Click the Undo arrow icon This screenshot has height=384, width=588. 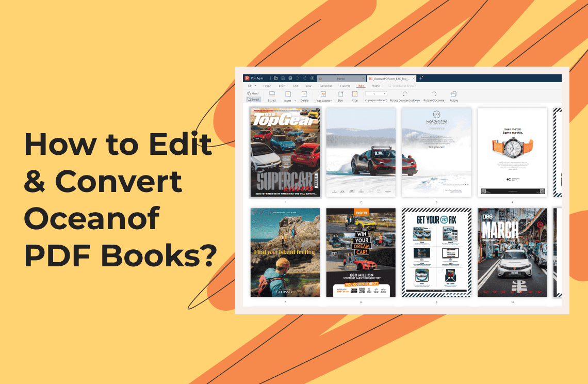[298, 78]
